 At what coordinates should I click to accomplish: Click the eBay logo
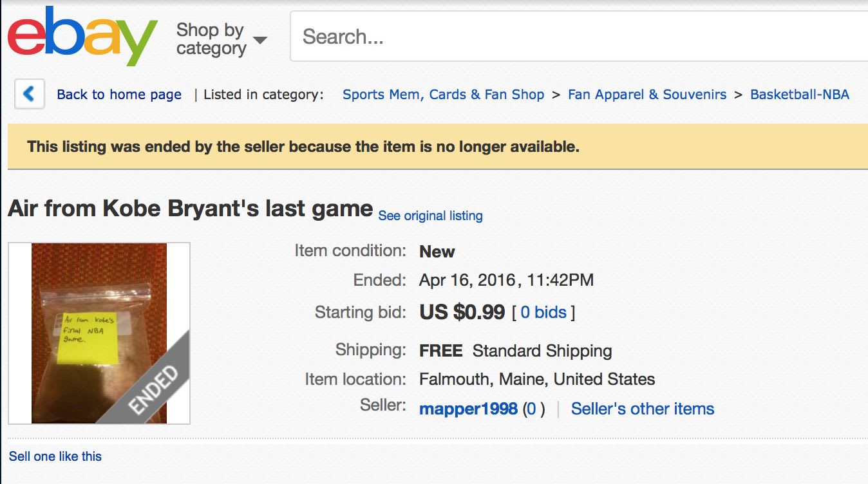(x=82, y=37)
